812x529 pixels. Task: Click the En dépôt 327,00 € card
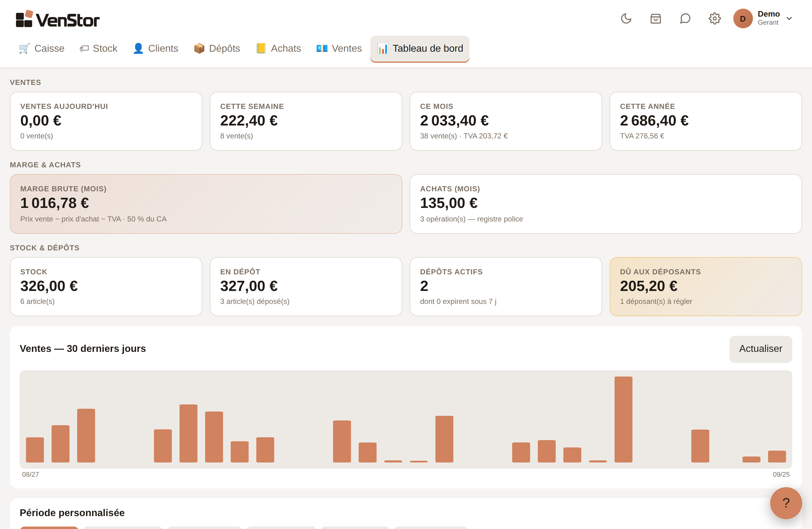point(306,287)
